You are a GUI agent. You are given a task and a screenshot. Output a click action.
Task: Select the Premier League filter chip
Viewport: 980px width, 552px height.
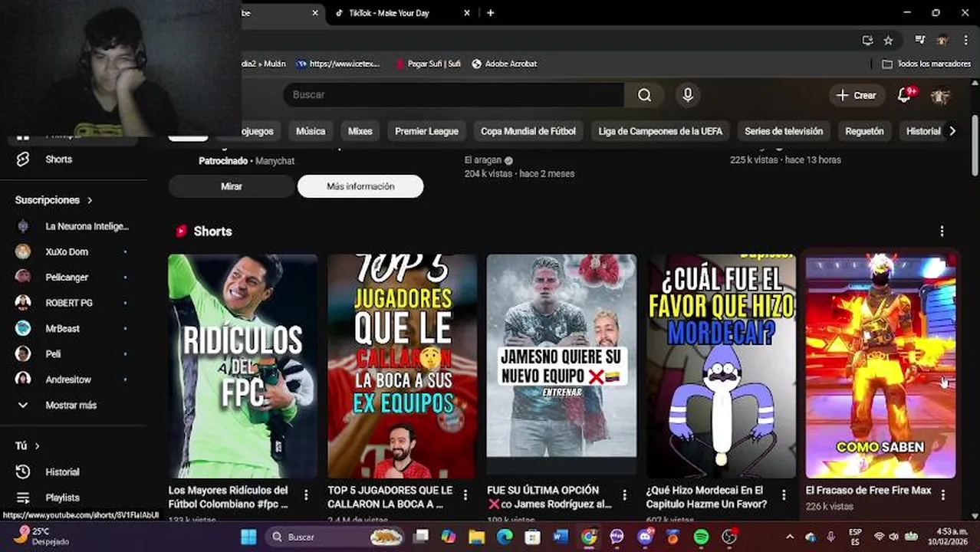point(426,131)
